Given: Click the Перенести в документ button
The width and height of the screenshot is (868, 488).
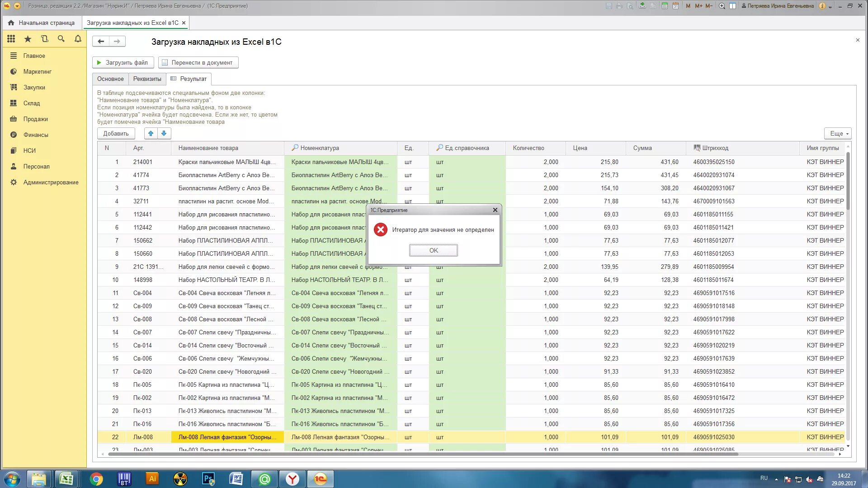Looking at the screenshot, I should pos(198,62).
